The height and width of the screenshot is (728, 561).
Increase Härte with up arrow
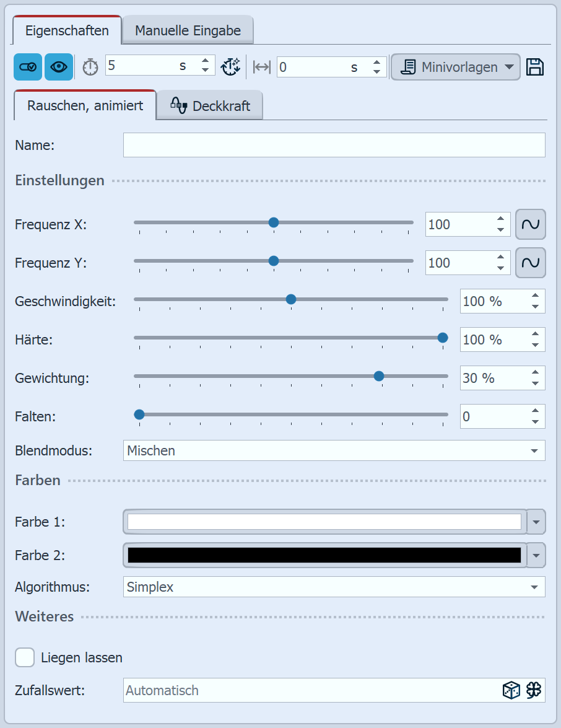point(535,335)
